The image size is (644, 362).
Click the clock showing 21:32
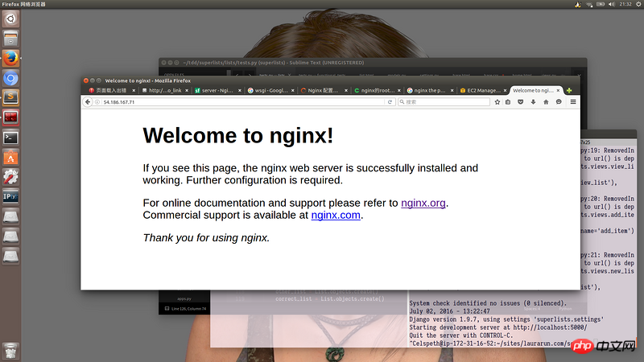(625, 4)
